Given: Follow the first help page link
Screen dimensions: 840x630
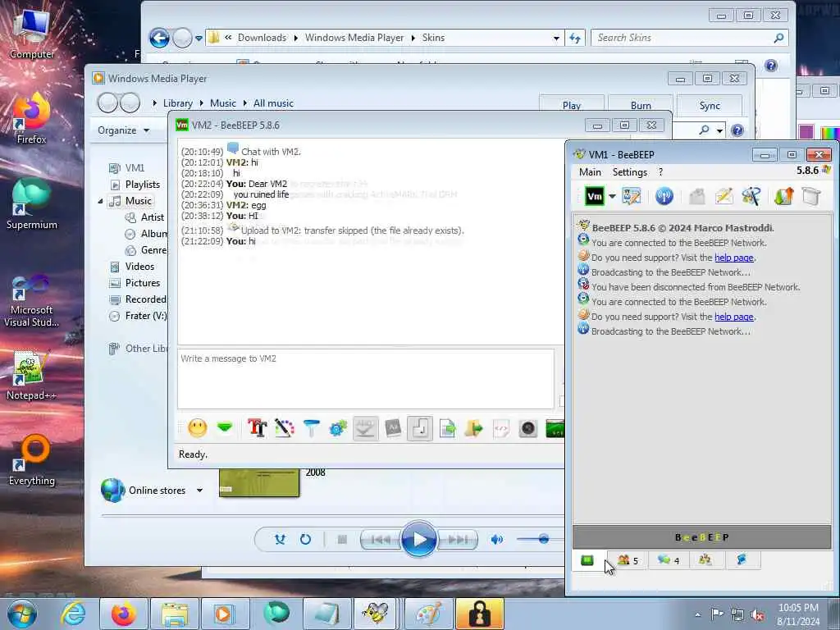Looking at the screenshot, I should [734, 258].
